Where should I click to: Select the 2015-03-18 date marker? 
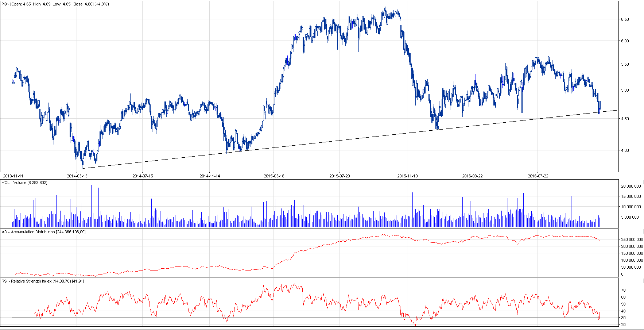(274, 176)
